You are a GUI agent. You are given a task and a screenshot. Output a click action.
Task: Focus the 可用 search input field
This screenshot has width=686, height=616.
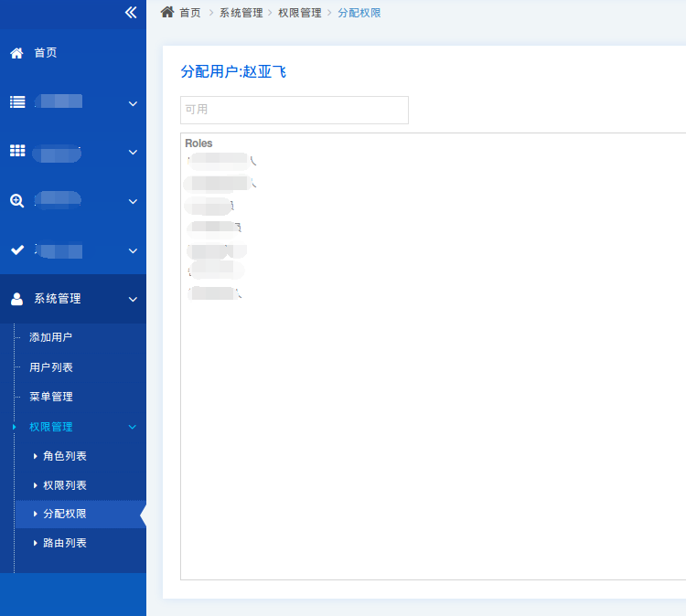click(294, 110)
